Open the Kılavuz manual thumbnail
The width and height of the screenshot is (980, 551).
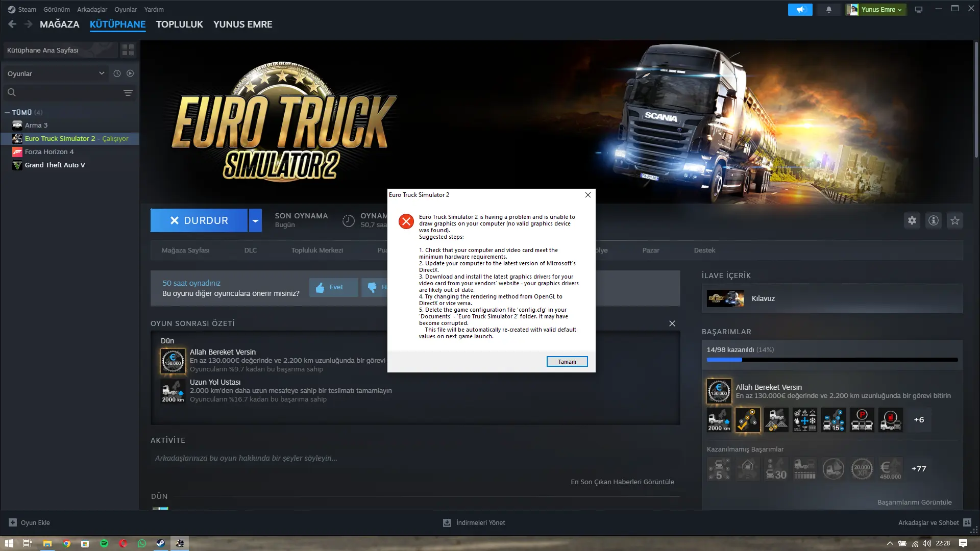tap(725, 298)
